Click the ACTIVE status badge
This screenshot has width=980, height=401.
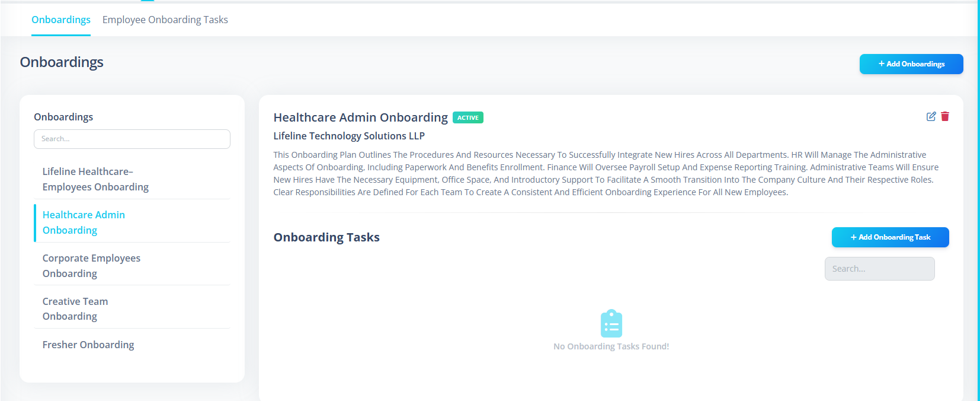[x=468, y=117]
